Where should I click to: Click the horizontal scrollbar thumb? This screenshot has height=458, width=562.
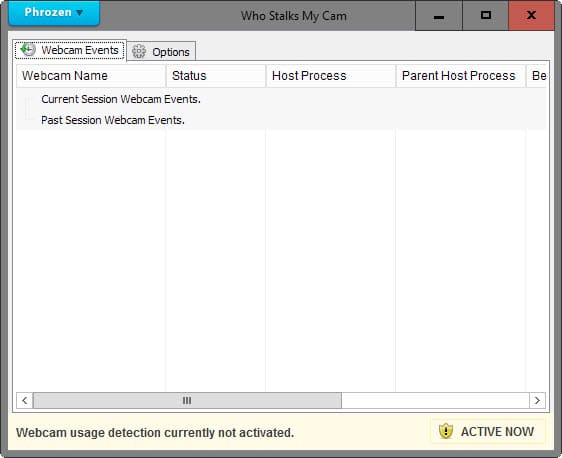pos(187,400)
